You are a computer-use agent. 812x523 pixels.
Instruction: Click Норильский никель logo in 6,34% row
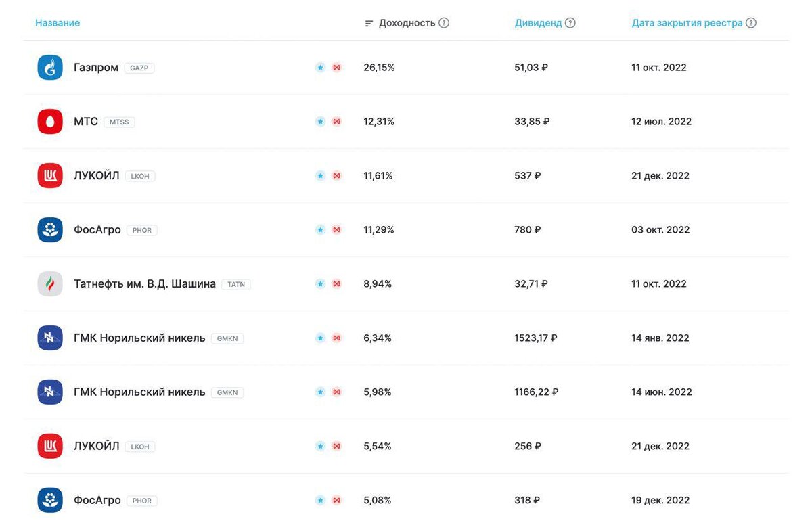pyautogui.click(x=50, y=338)
